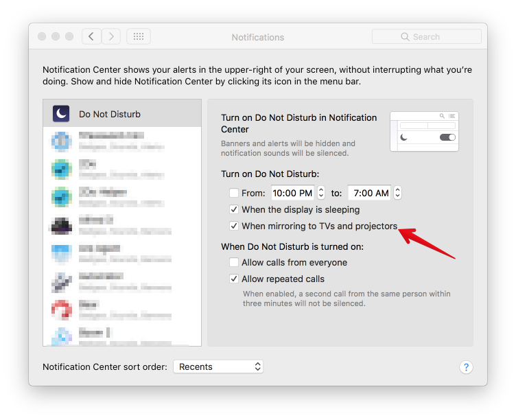
Task: Click inside the Search field
Action: point(427,36)
